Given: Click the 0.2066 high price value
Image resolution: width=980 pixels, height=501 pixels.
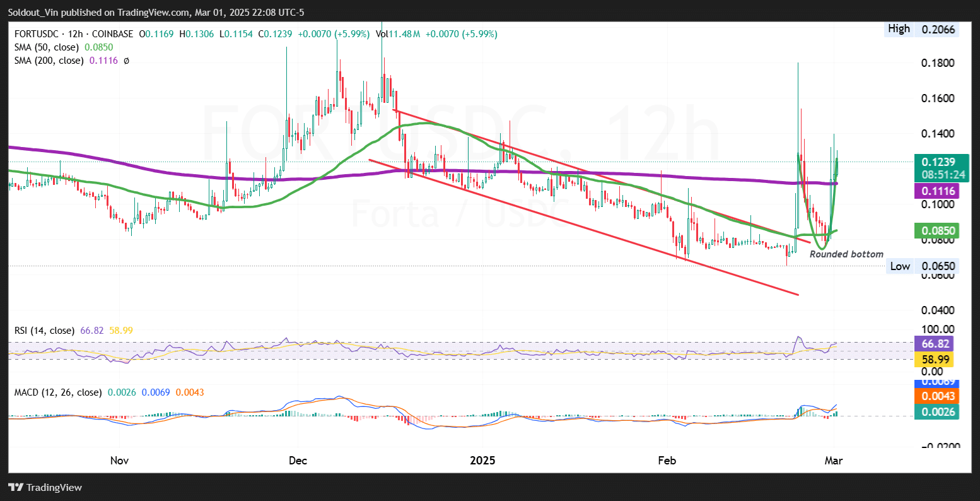Looking at the screenshot, I should 938,29.
